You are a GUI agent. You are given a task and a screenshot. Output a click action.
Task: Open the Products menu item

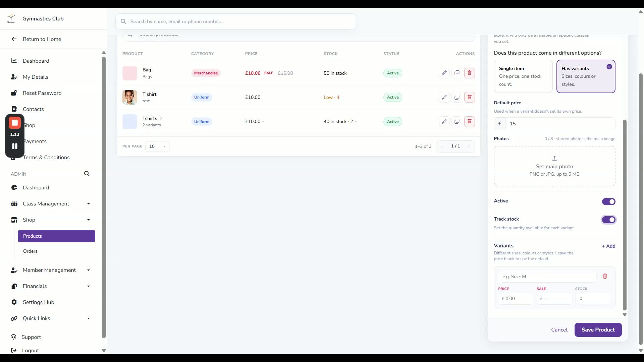coord(56,236)
